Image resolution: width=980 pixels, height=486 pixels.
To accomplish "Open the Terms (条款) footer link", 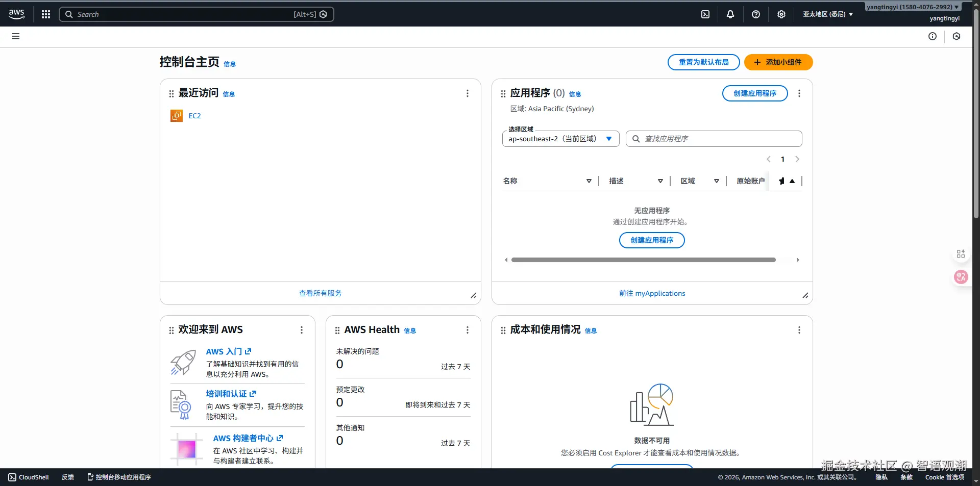I will (906, 477).
